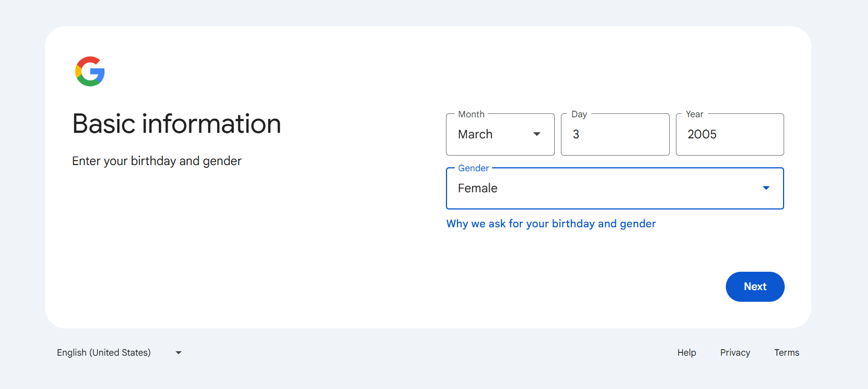868x389 pixels.
Task: Open 'Why we ask for your birthday and gender'
Action: coord(551,224)
